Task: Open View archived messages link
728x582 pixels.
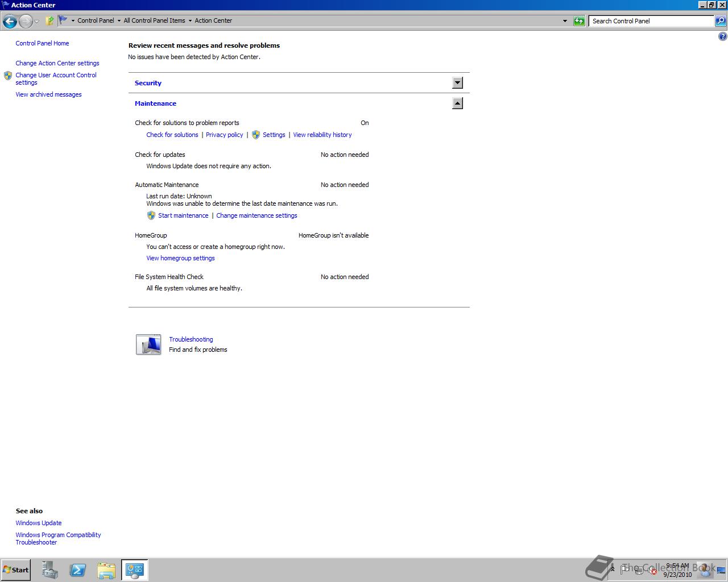Action: coord(48,94)
